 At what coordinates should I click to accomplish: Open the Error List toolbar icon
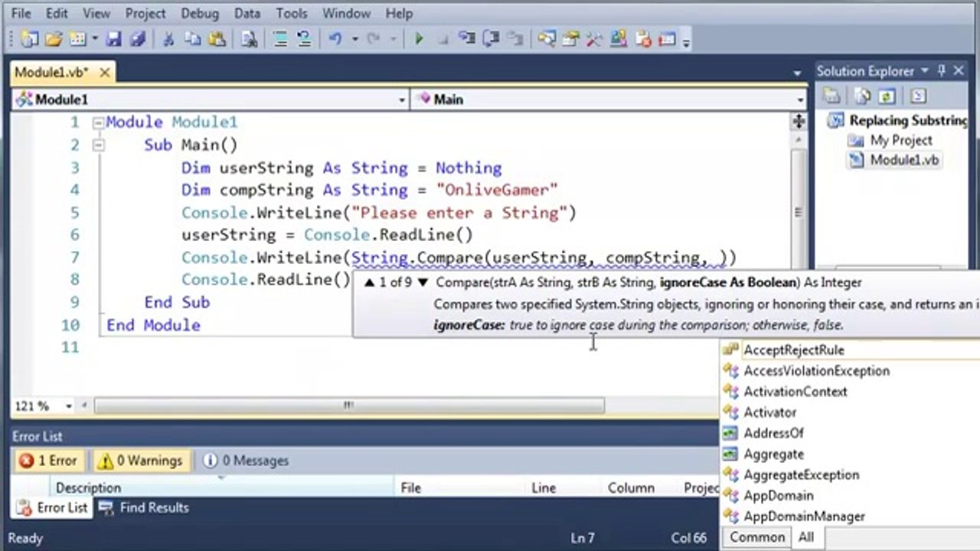click(643, 39)
